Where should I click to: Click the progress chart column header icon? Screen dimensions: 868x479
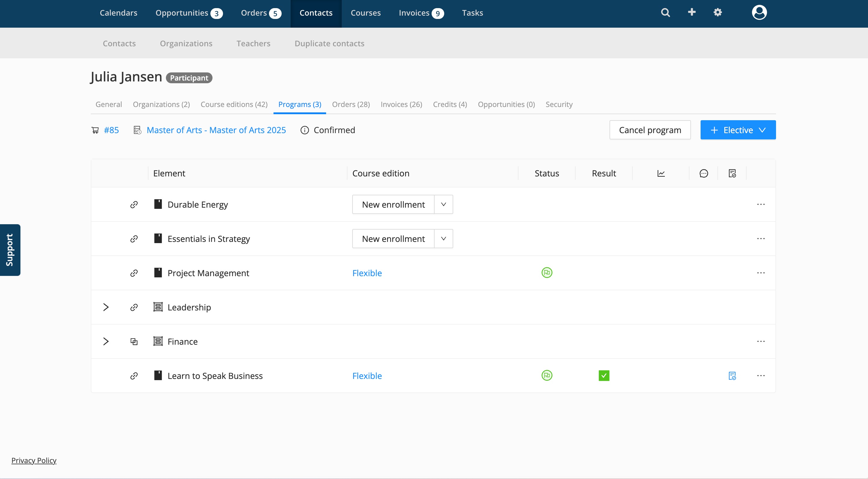click(661, 173)
